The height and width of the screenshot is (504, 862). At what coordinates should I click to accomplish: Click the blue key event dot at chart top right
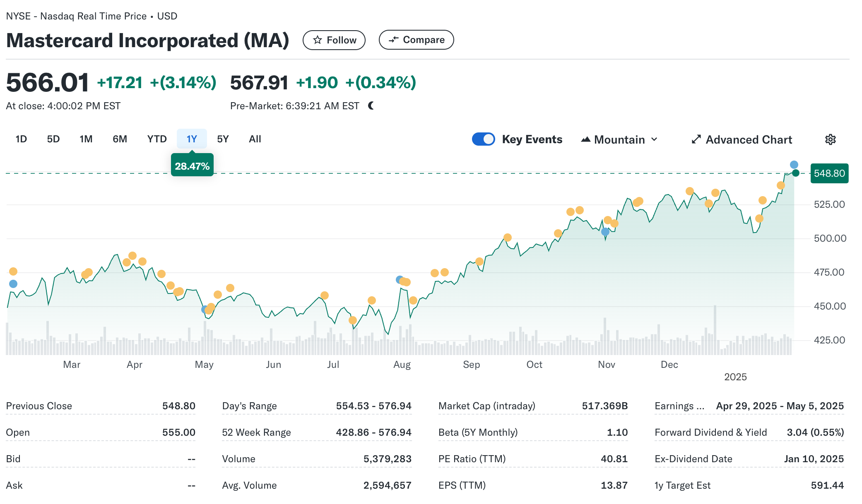[x=794, y=165]
